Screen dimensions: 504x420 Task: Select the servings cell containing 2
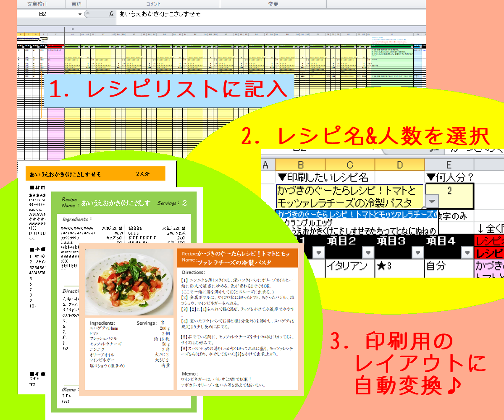coord(449,196)
